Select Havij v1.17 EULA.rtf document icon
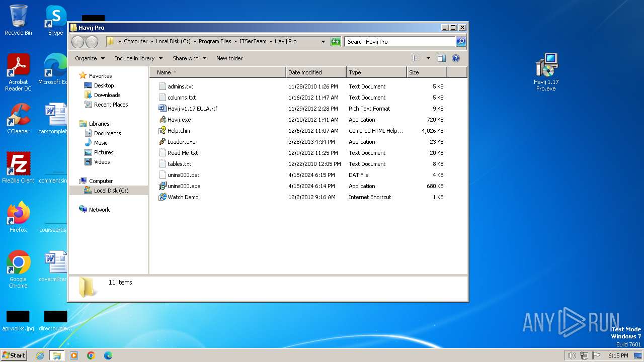This screenshot has height=362, width=644. [x=163, y=109]
